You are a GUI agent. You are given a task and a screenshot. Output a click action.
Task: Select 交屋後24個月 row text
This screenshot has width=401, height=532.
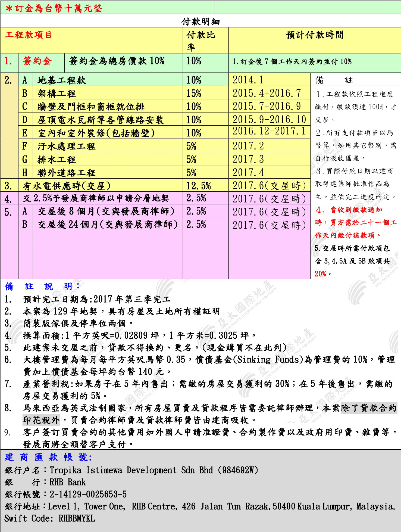(x=108, y=225)
